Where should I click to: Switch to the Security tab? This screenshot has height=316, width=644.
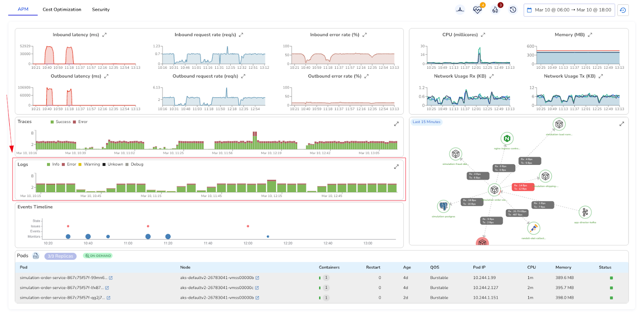(x=101, y=10)
